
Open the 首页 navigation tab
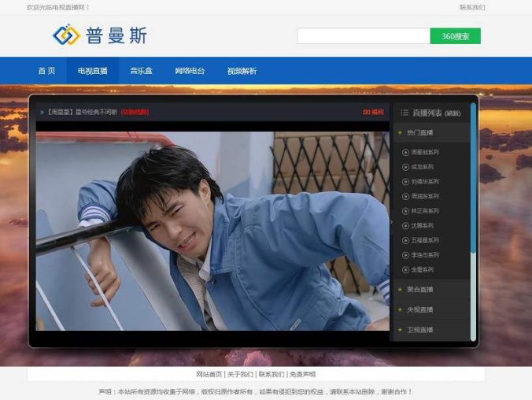point(46,71)
